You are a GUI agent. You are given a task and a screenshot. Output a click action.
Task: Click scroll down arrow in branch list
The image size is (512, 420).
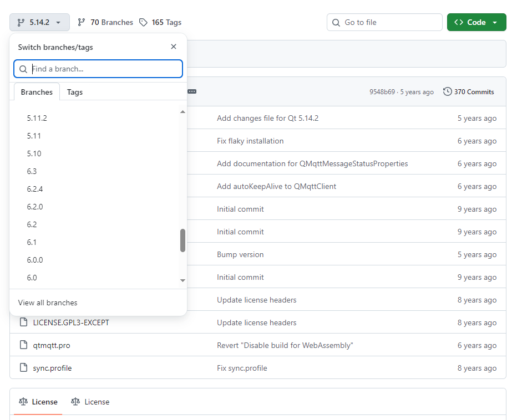coord(183,280)
